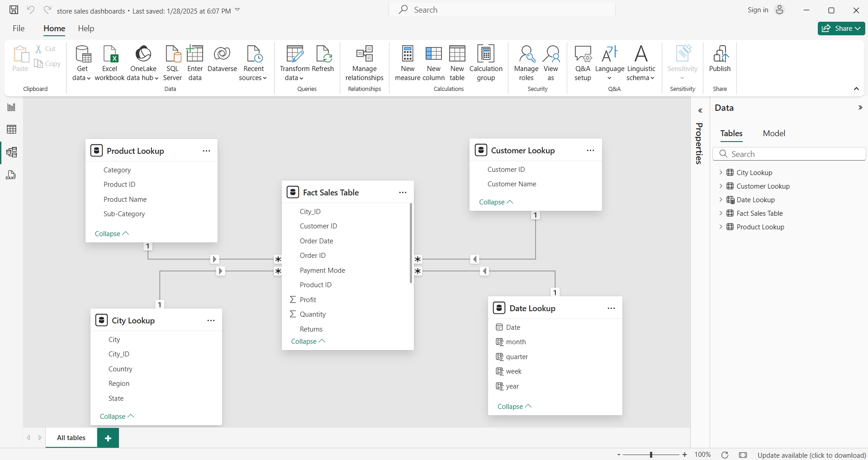
Task: Create a New table
Action: tap(457, 63)
